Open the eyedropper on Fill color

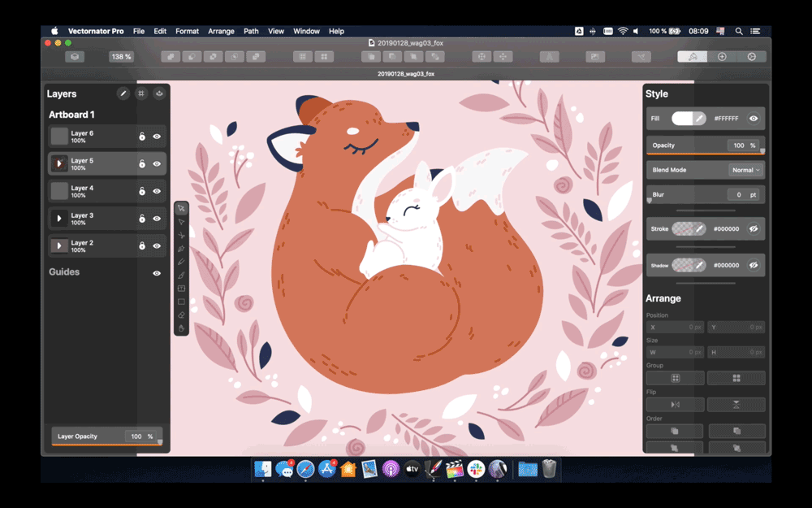pyautogui.click(x=699, y=119)
